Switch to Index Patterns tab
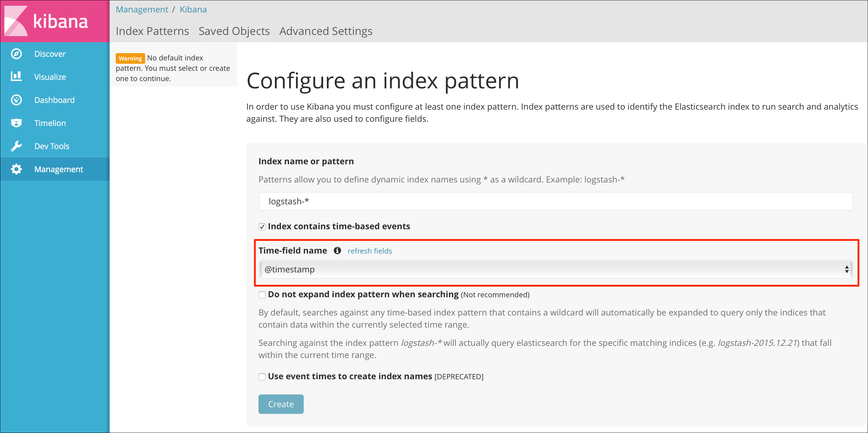The image size is (868, 433). click(x=152, y=31)
